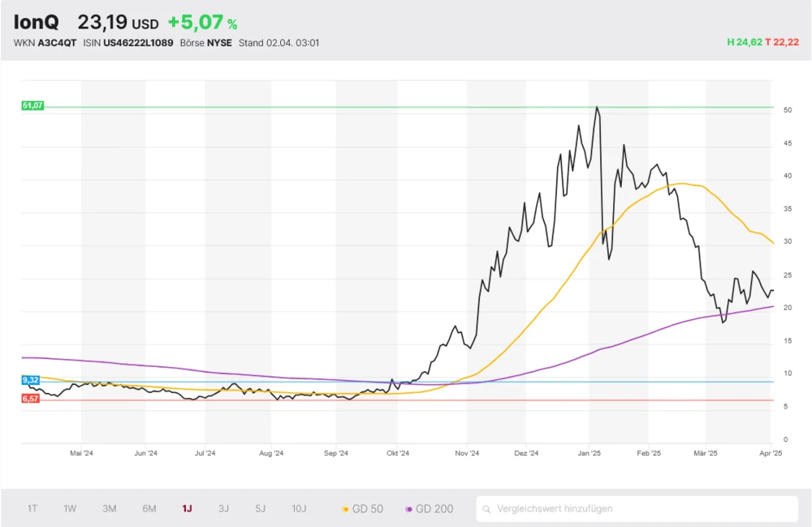The width and height of the screenshot is (812, 527).
Task: Click the Okt '24 axis label
Action: click(x=398, y=454)
